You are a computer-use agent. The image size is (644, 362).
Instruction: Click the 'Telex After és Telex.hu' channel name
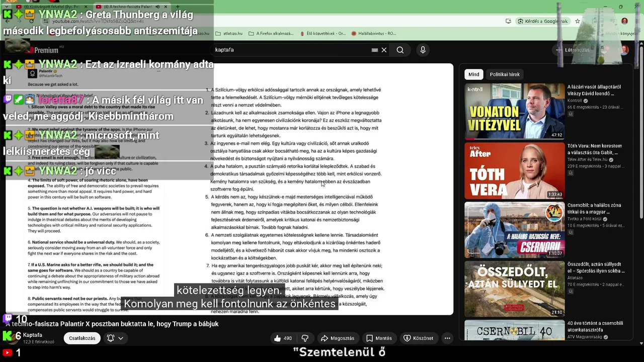587,160
